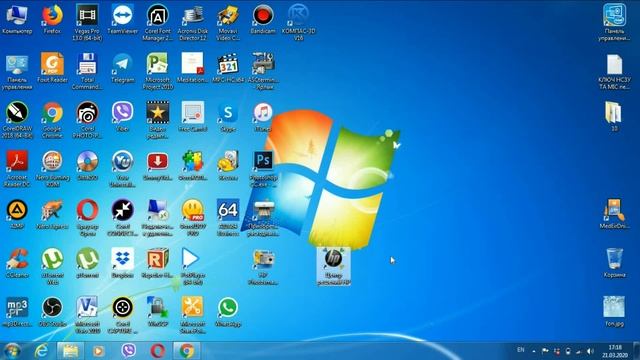Select the Corel CAPTURE shortcut
Image resolution: width=640 pixels, height=360 pixels.
pyautogui.click(x=122, y=315)
